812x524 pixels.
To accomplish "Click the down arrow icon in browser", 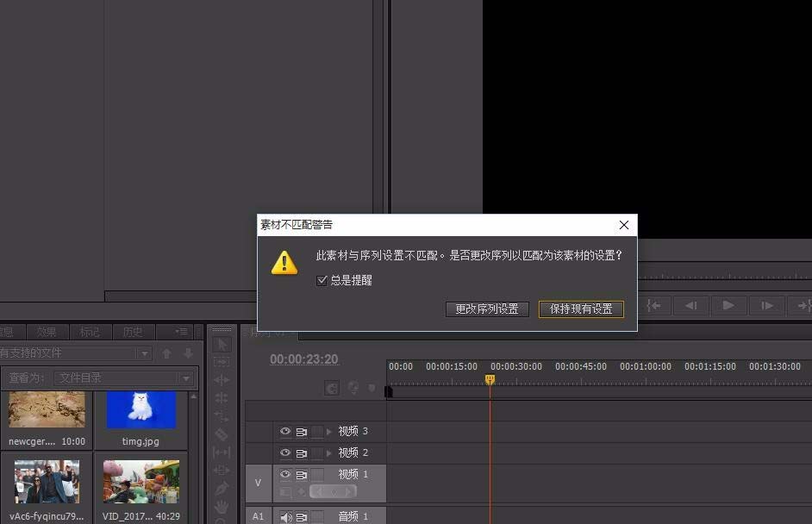I will (188, 353).
